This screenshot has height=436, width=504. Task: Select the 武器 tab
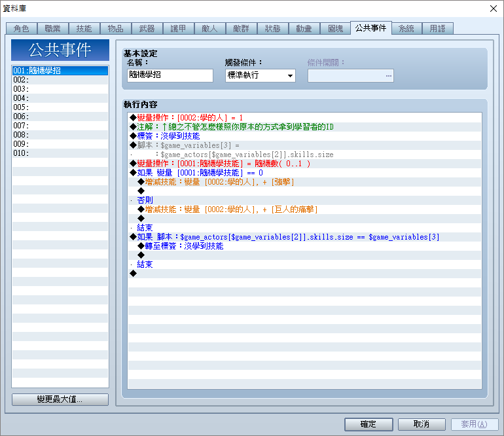click(x=147, y=29)
